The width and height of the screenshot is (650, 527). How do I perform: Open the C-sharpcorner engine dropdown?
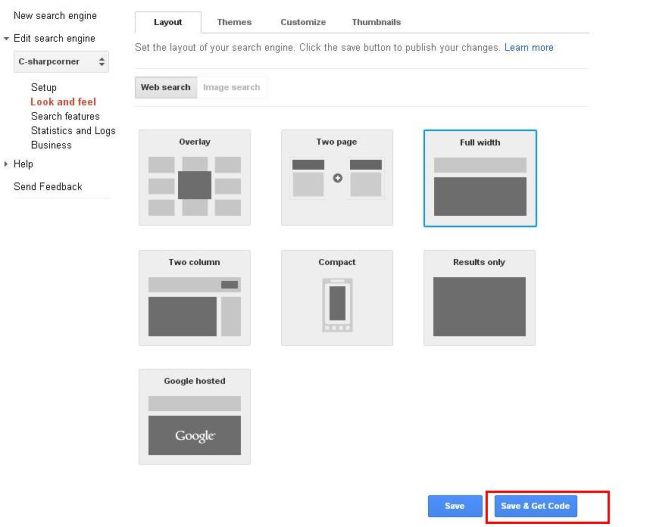(61, 62)
